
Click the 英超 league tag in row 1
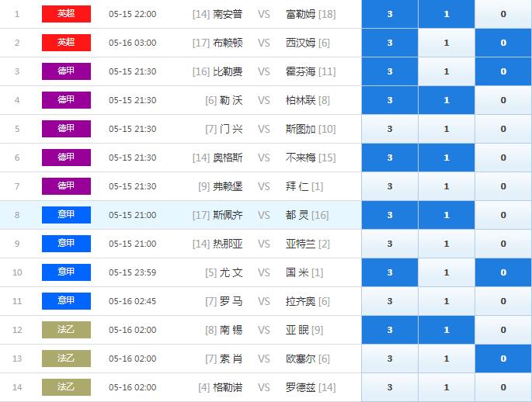tap(66, 14)
